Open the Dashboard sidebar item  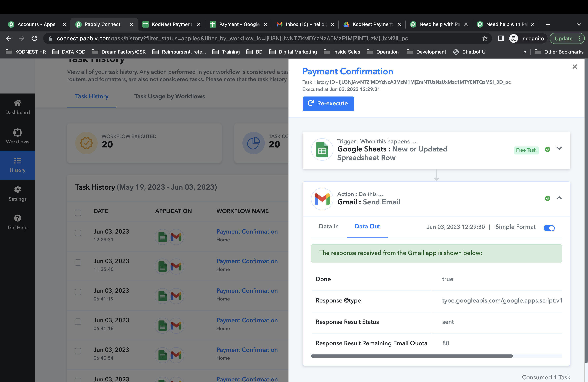click(x=18, y=107)
